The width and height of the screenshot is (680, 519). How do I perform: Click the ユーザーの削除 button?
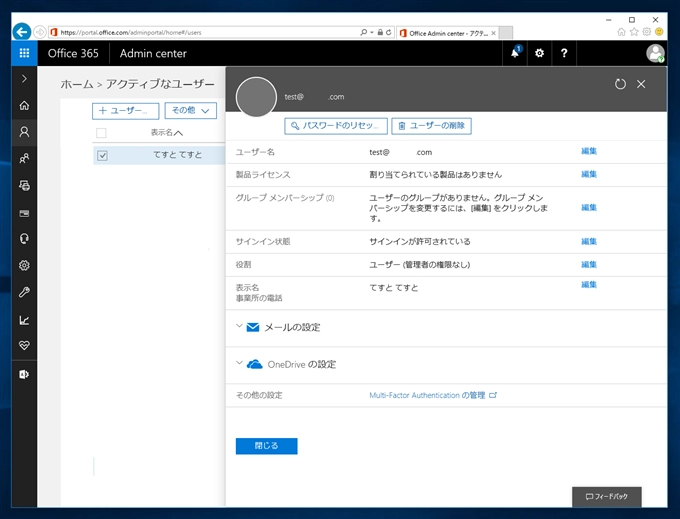coord(432,126)
